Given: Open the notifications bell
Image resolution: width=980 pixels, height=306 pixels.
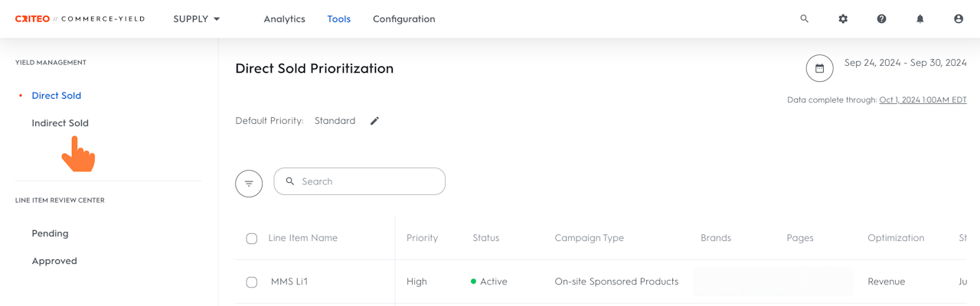Looking at the screenshot, I should tap(920, 19).
